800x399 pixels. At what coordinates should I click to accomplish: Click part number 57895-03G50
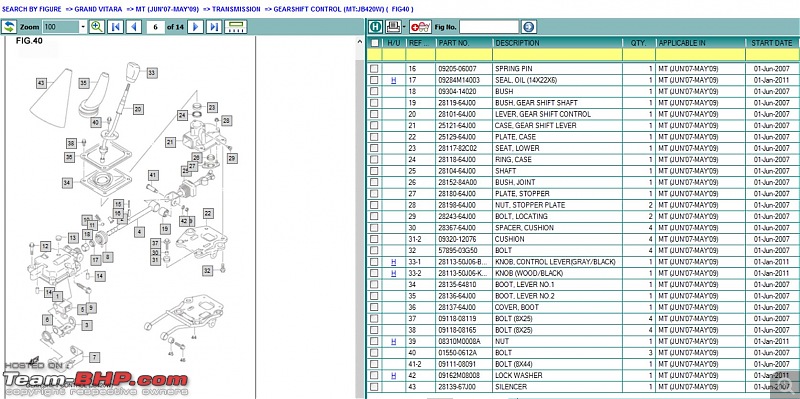[x=458, y=251]
